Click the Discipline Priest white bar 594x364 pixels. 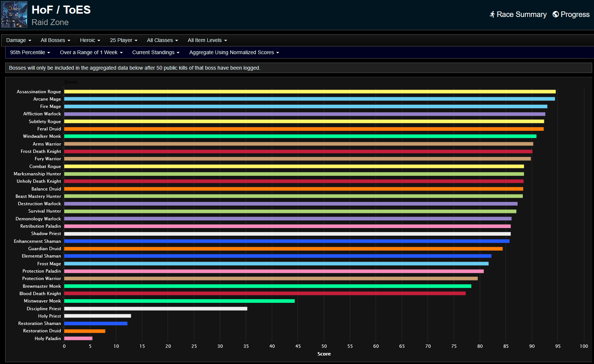coord(156,309)
